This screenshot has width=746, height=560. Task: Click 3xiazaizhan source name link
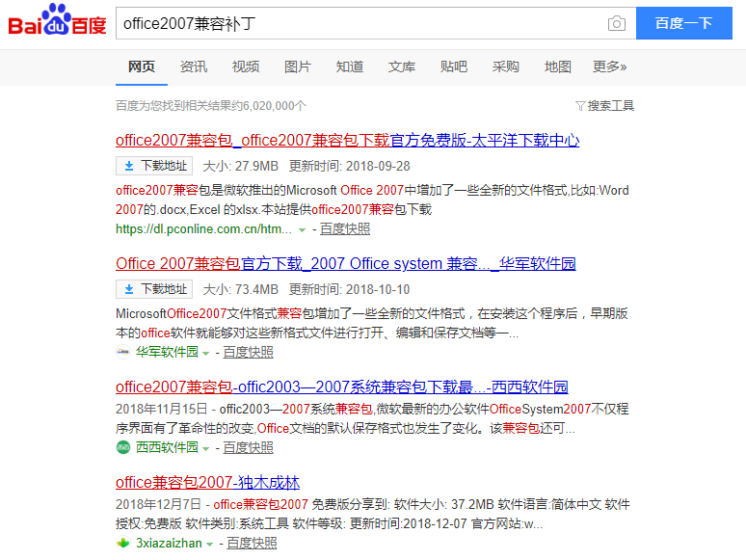(169, 544)
